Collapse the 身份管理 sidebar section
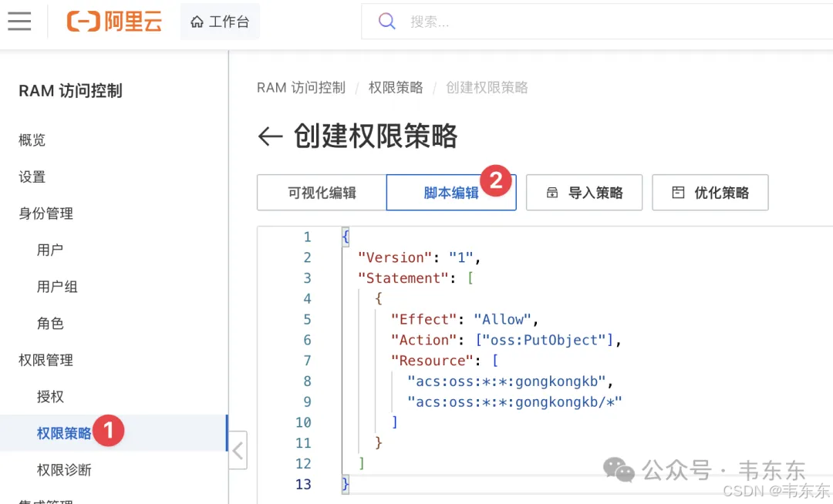The image size is (833, 504). tap(46, 213)
